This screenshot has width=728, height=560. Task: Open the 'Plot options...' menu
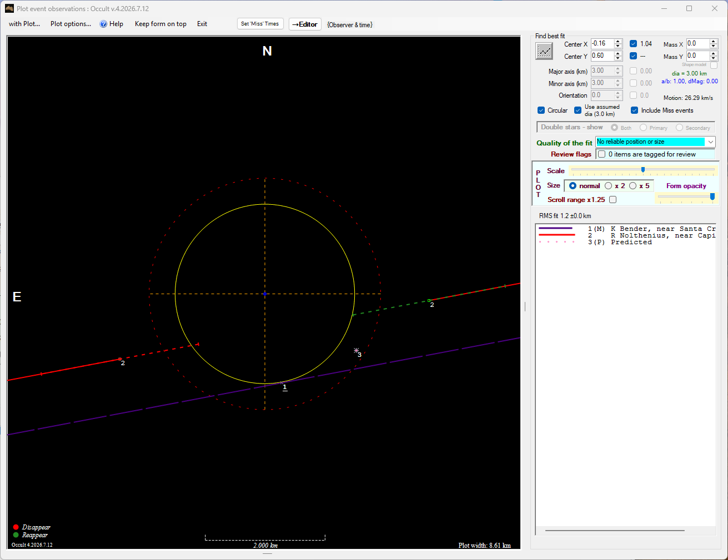tap(71, 24)
